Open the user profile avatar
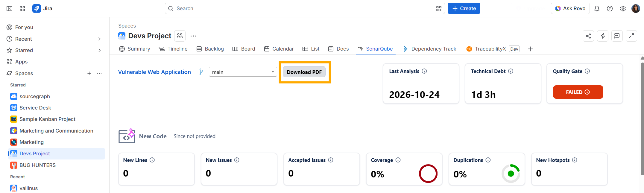The image size is (644, 193). (x=636, y=8)
